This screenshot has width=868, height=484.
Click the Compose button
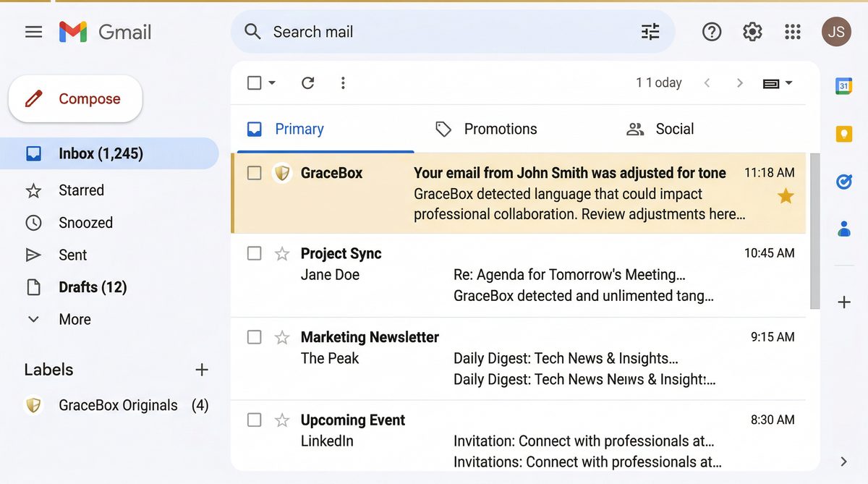tap(75, 98)
